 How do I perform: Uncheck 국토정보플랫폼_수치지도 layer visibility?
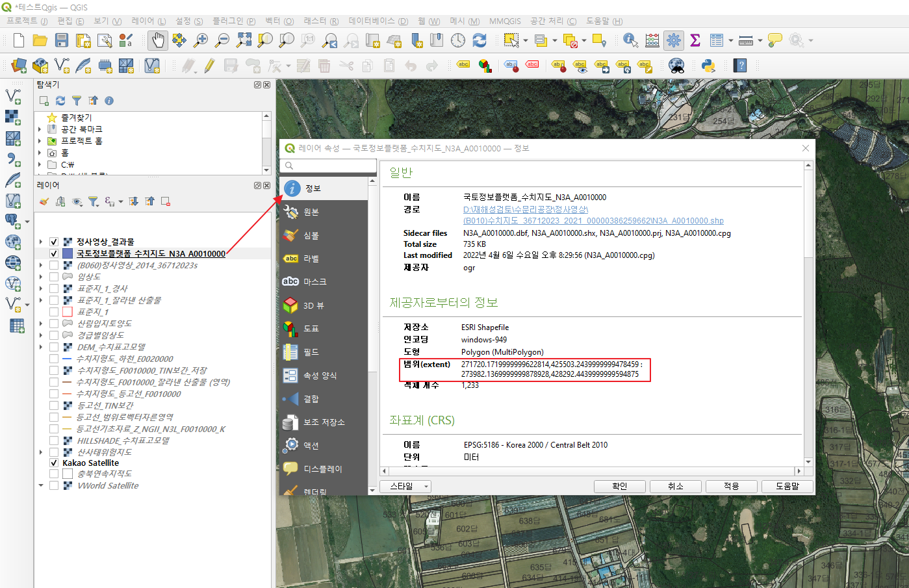pos(54,253)
